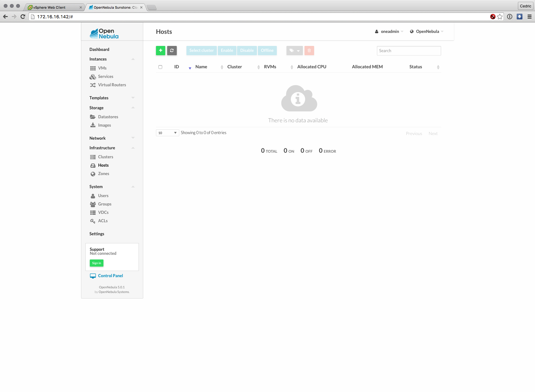Go to Virtual Routers

point(112,85)
